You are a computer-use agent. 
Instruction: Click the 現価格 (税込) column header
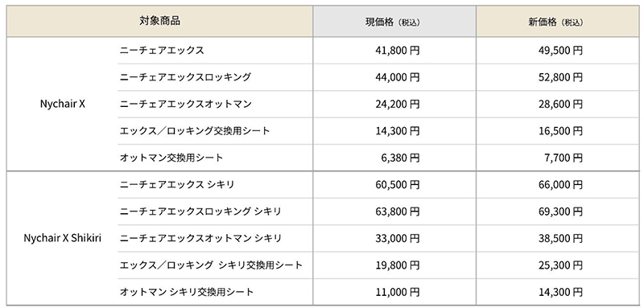pos(394,22)
